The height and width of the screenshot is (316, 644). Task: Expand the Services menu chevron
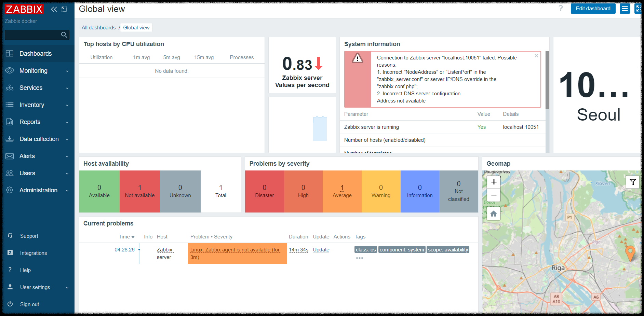[67, 88]
